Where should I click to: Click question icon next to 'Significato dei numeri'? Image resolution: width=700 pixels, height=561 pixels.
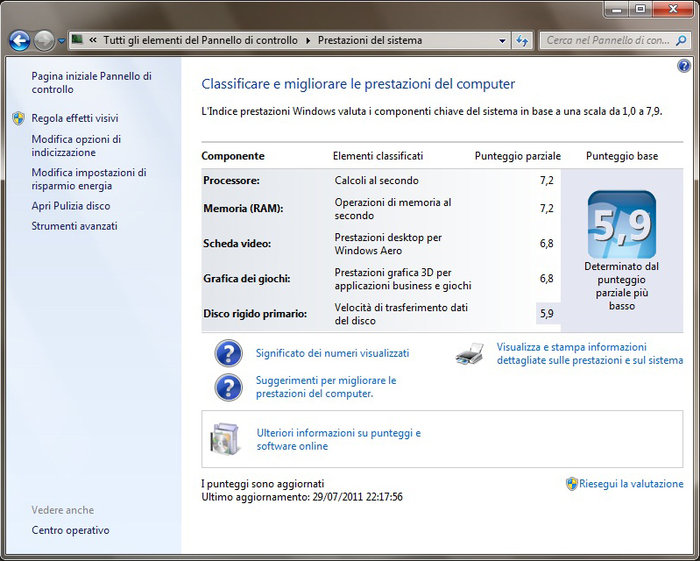(229, 353)
